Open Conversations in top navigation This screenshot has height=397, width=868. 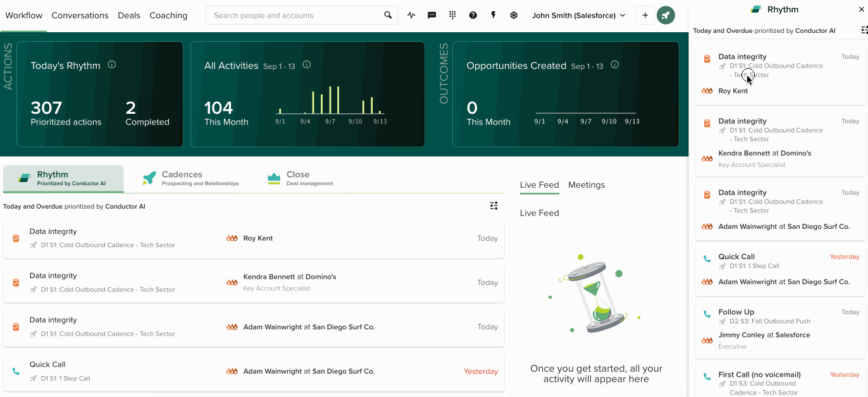tap(80, 15)
